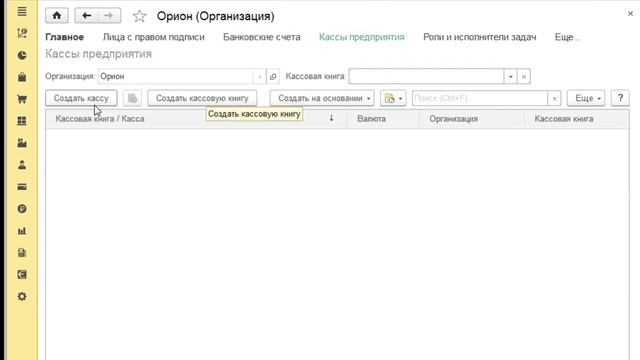Select the Кассы предприятия tab

tap(362, 37)
